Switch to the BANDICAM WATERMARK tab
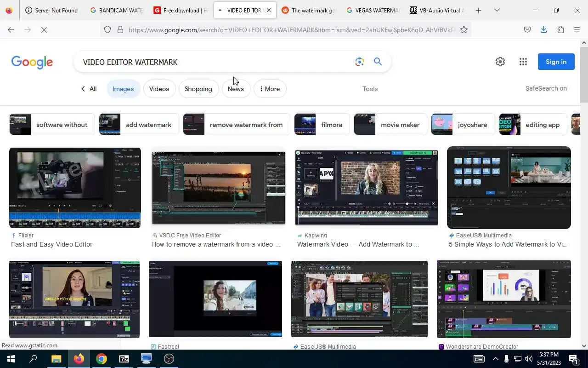 [x=116, y=10]
